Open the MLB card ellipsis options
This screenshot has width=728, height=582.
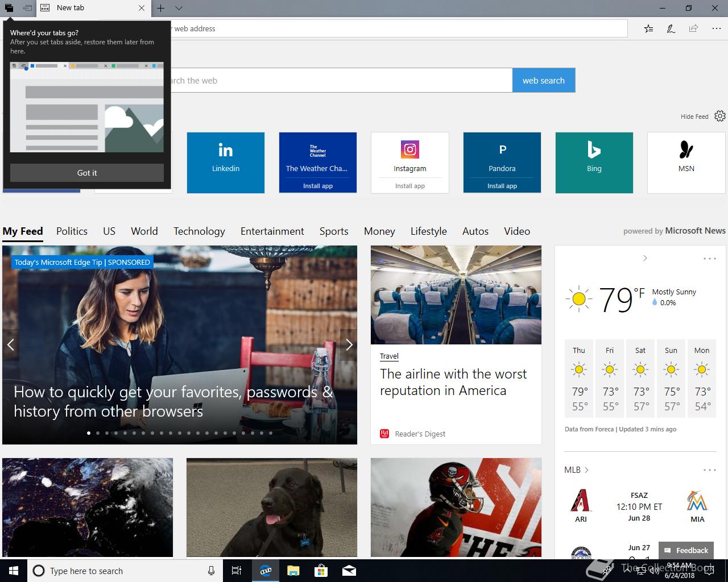710,470
